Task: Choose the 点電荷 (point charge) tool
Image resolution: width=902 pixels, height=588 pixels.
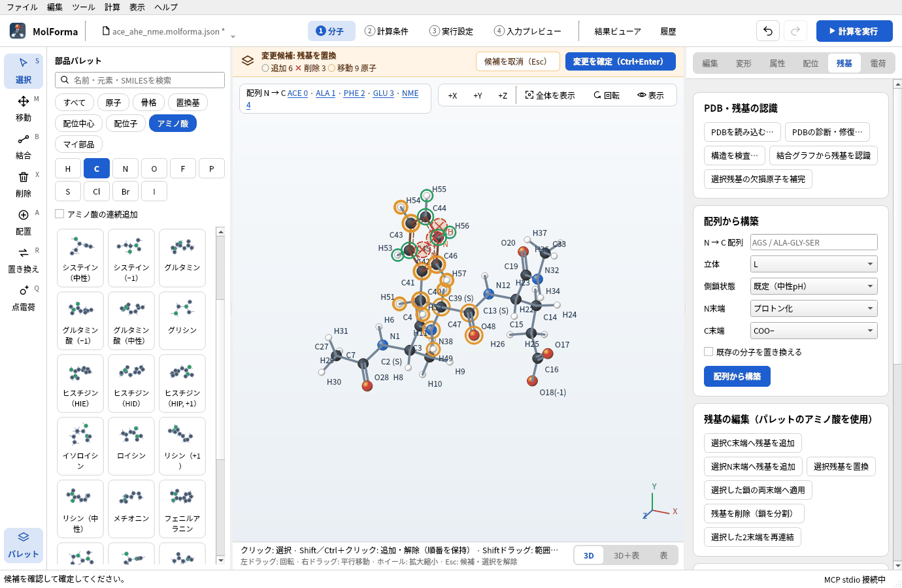Action: 24,298
